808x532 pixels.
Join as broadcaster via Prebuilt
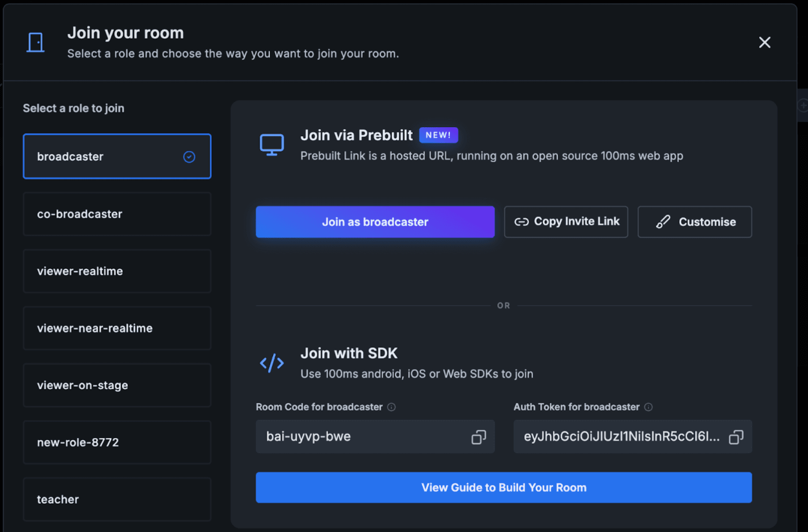click(x=375, y=222)
